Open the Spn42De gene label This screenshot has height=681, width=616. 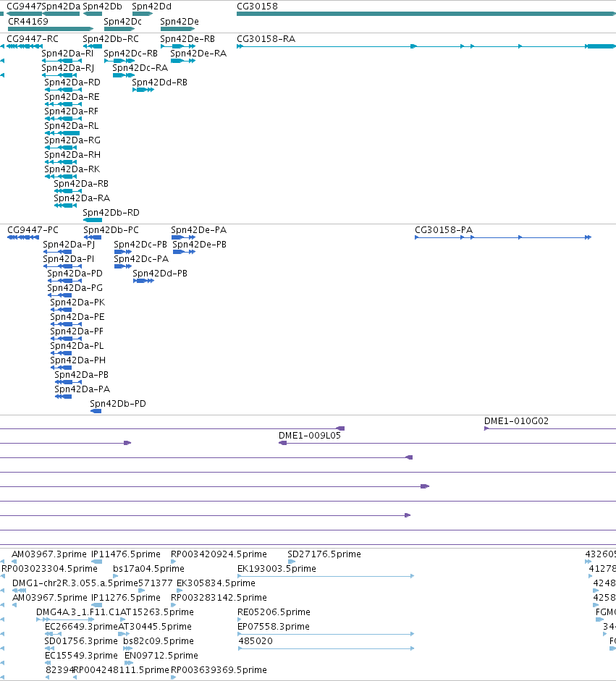(180, 21)
